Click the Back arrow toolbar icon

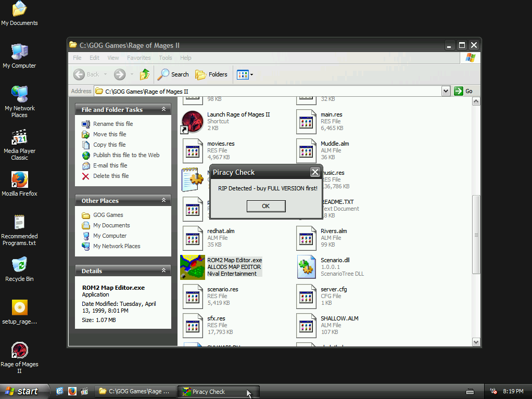[79, 74]
